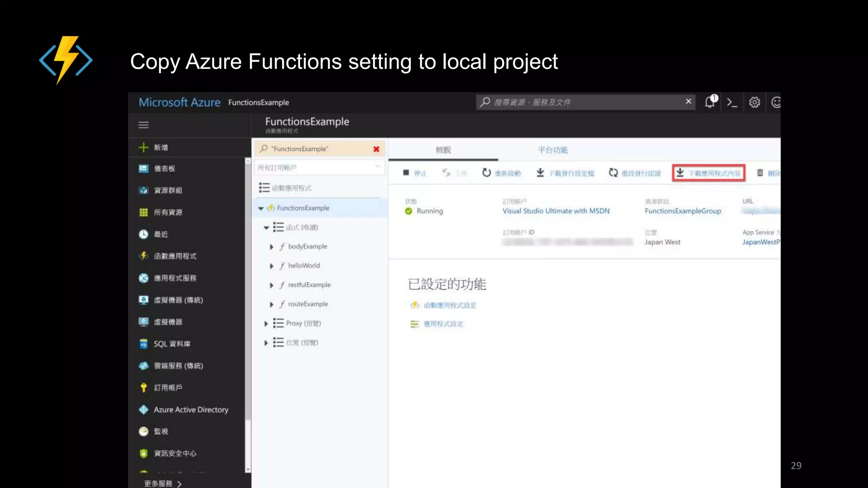The height and width of the screenshot is (488, 868).
Task: Select the 資源群組 cube icon
Action: (x=144, y=190)
